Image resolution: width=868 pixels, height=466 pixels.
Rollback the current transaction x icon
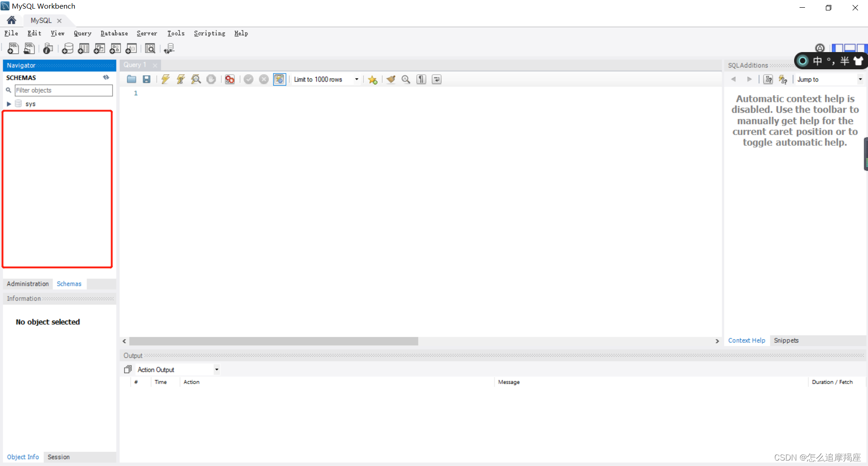click(264, 79)
